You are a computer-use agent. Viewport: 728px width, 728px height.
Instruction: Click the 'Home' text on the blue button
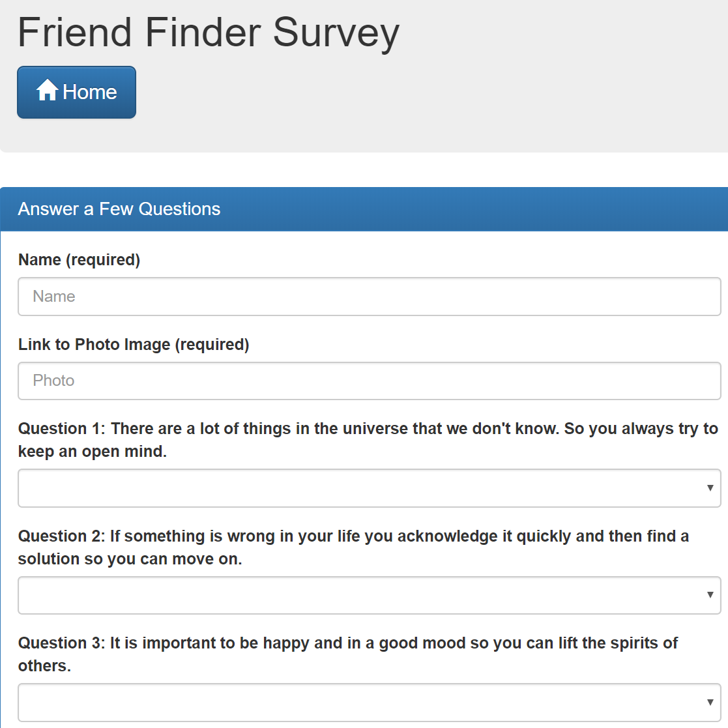coord(90,93)
